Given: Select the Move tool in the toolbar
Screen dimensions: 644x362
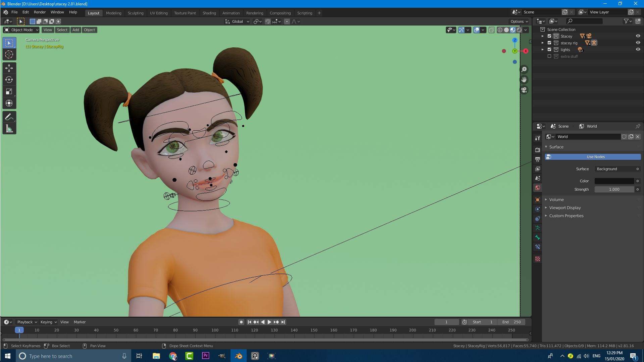Looking at the screenshot, I should coord(9,68).
